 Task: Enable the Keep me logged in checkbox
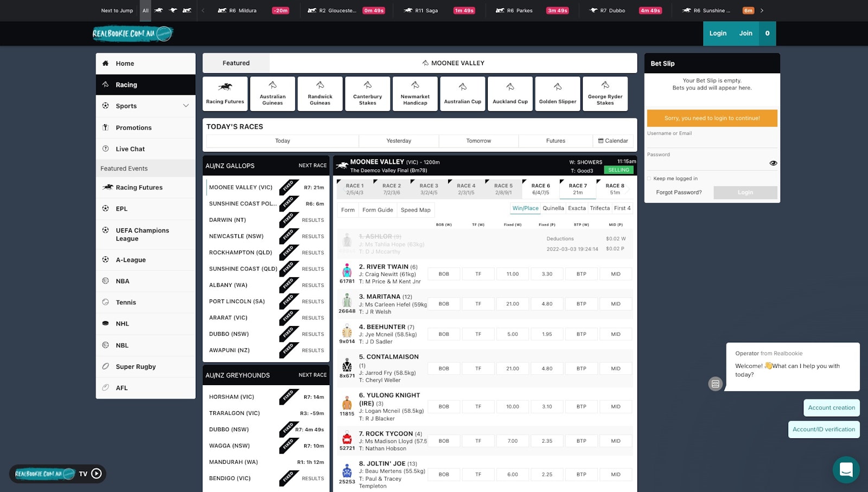click(x=649, y=178)
